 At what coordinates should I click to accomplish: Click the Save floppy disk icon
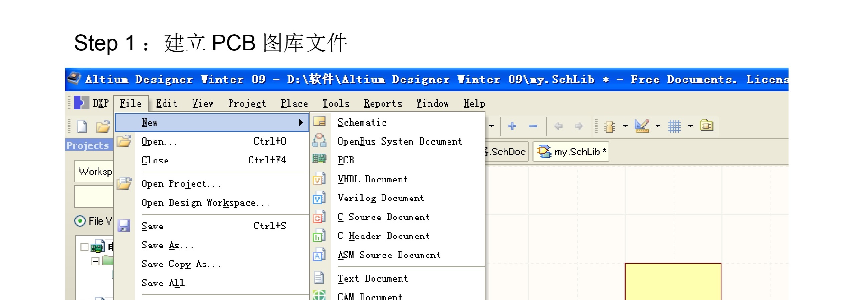(x=124, y=226)
